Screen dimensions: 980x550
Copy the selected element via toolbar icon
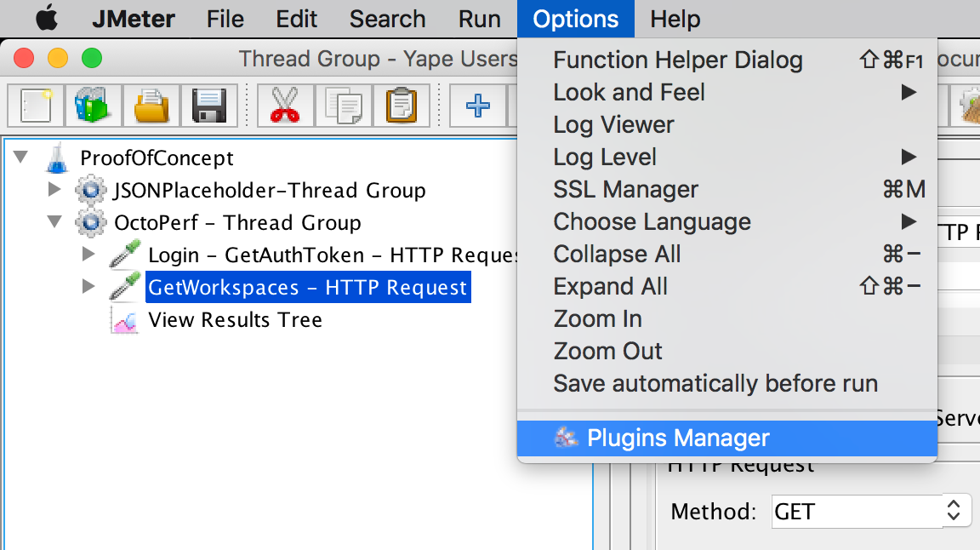pyautogui.click(x=344, y=106)
